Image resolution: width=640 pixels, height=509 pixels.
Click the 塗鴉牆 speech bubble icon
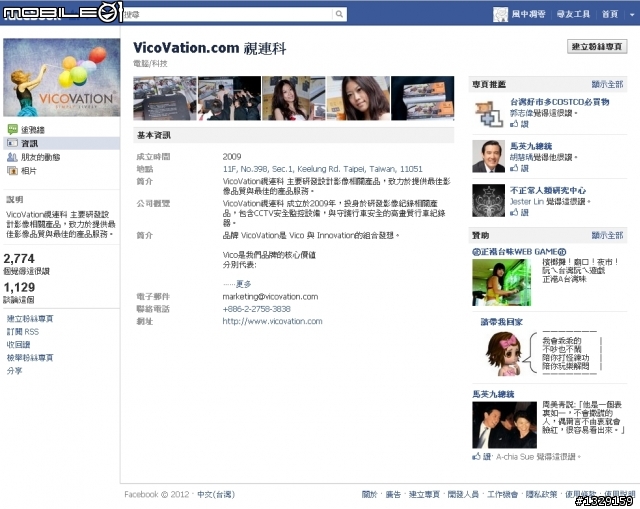[x=12, y=129]
